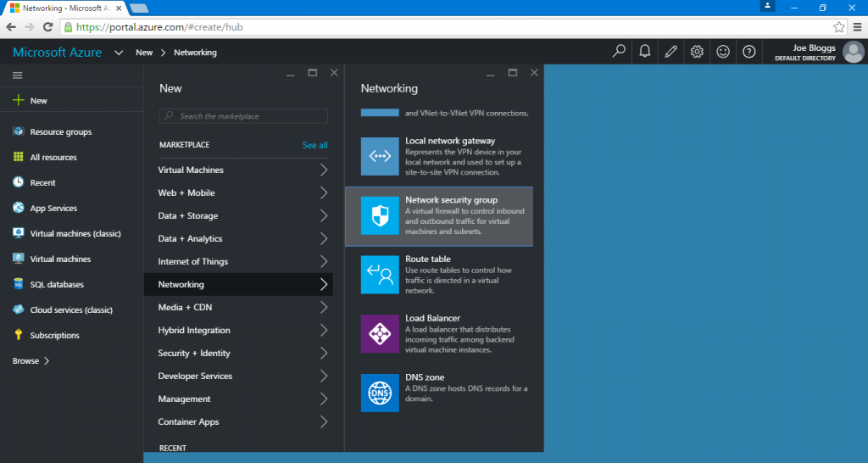Click Route table description text
The image size is (868, 463).
(x=459, y=280)
